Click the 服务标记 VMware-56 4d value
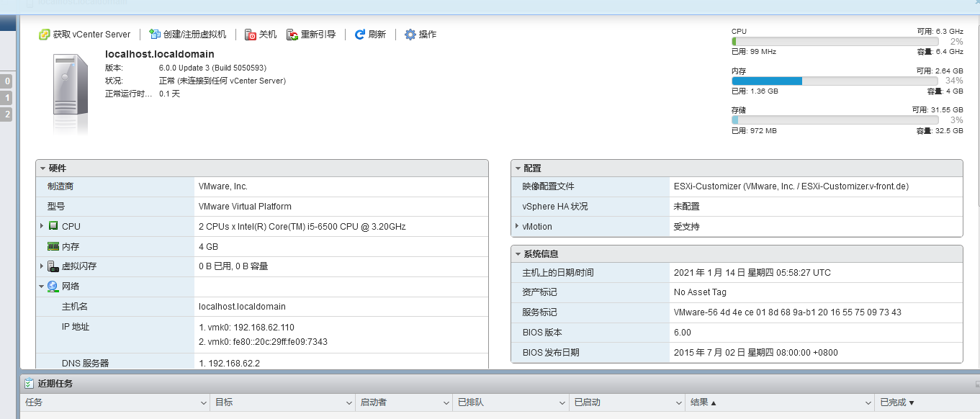The height and width of the screenshot is (419, 980). [788, 312]
